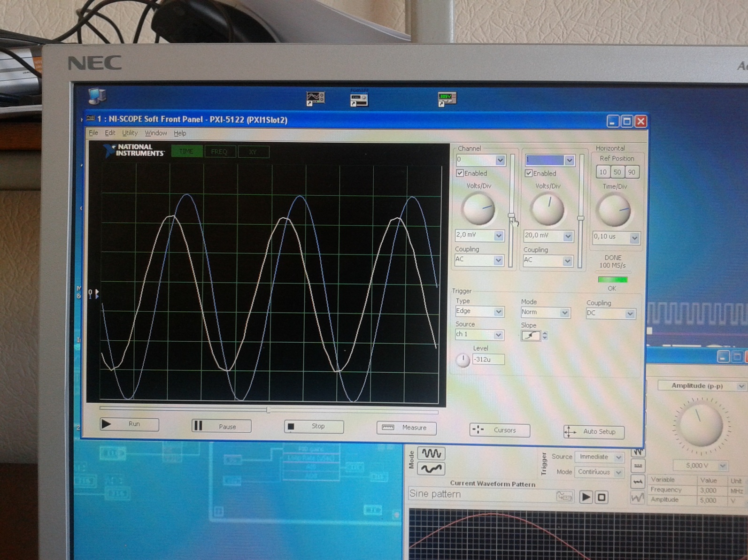Choose the user-defined waveform icon
This screenshot has height=560, width=748.
638,498
